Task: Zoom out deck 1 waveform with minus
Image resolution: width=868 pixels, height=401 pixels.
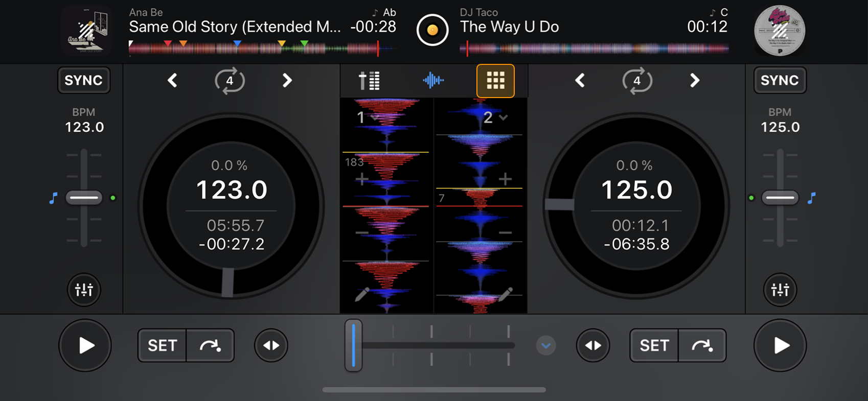Action: pyautogui.click(x=362, y=233)
